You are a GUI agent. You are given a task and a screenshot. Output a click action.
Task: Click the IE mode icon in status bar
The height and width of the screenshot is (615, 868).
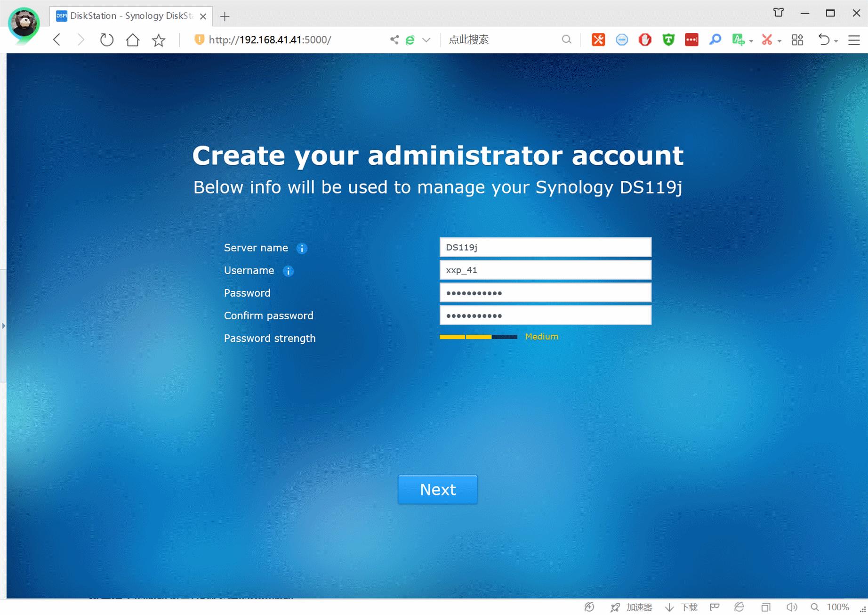(739, 607)
